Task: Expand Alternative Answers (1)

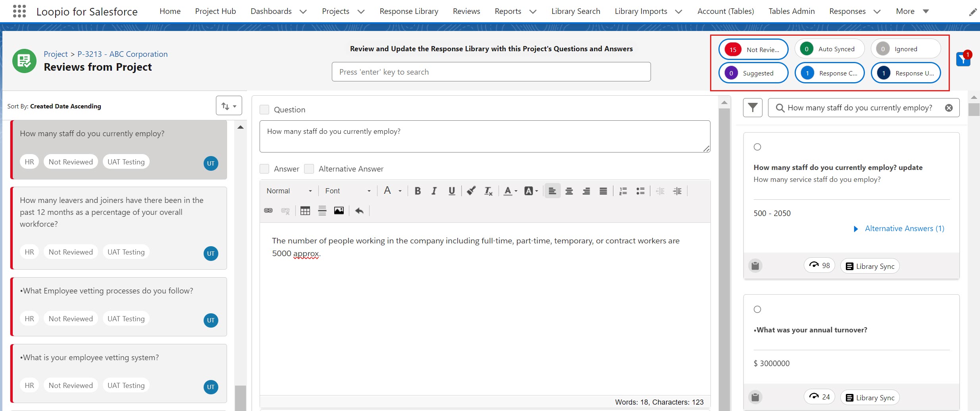Action: [899, 229]
